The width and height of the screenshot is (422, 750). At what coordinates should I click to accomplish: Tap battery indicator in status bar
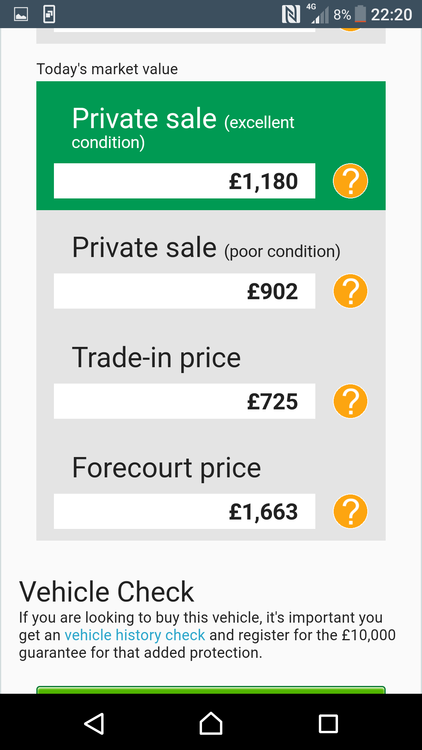click(360, 14)
